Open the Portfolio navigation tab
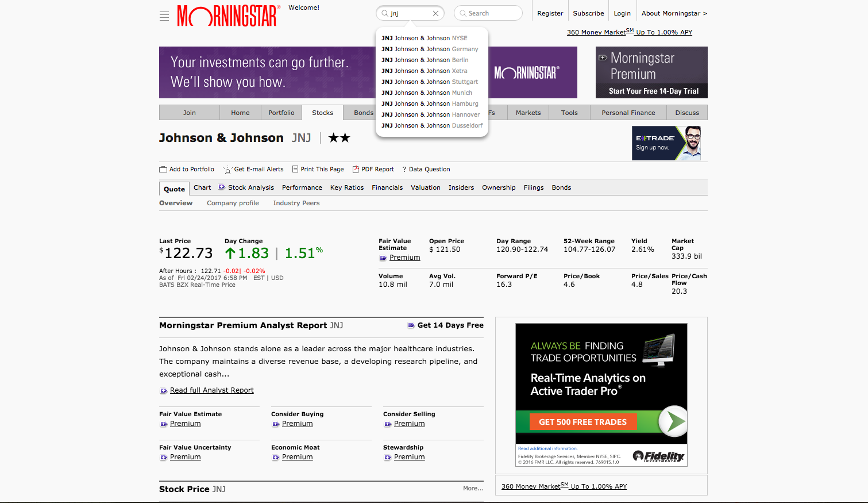Image resolution: width=868 pixels, height=503 pixels. point(281,113)
